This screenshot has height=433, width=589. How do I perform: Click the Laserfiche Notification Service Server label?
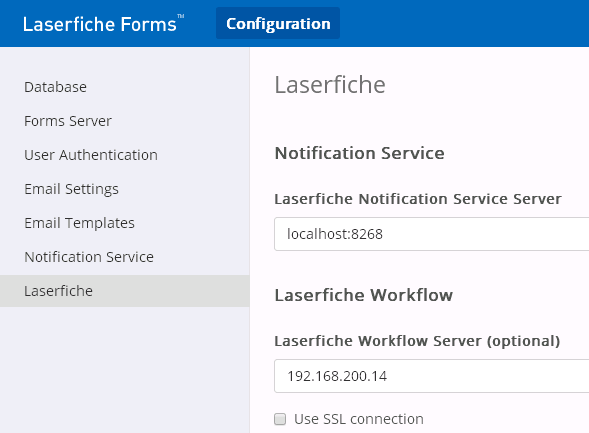point(418,199)
